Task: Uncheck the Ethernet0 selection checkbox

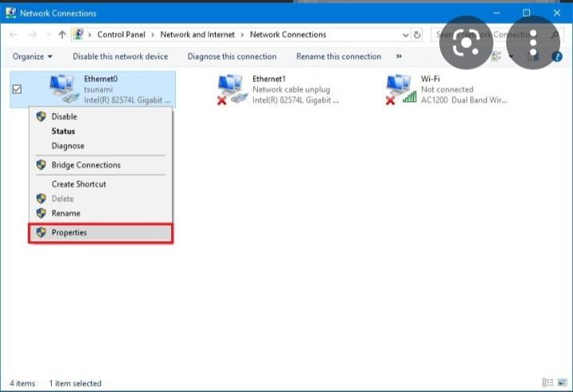Action: tap(17, 89)
